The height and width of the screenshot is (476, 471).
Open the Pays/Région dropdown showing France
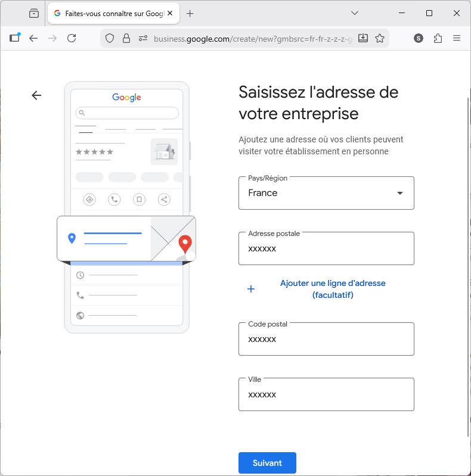tap(326, 193)
